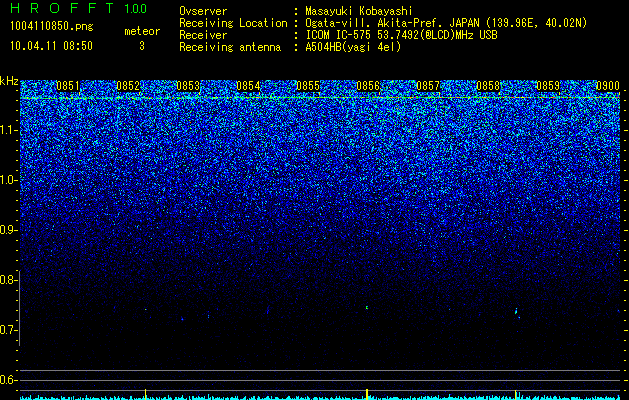Click the 0852 time label
This screenshot has height=400, width=629.
pyautogui.click(x=128, y=86)
